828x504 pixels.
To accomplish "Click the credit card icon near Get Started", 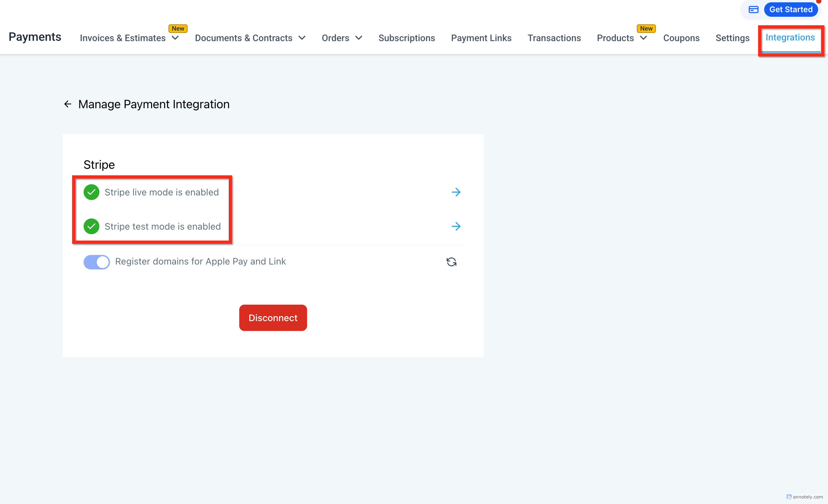I will 753,10.
